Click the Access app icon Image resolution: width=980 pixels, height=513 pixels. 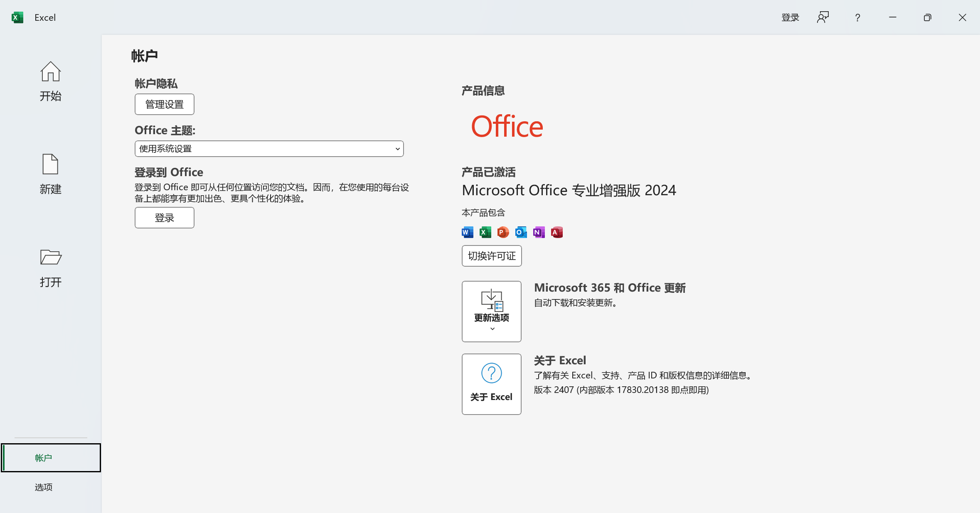tap(557, 232)
